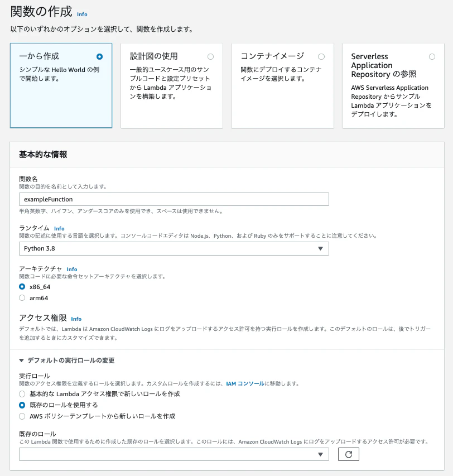
Task: Click the 一般的ユースケース用のサンプルコード description text
Action: (171, 83)
